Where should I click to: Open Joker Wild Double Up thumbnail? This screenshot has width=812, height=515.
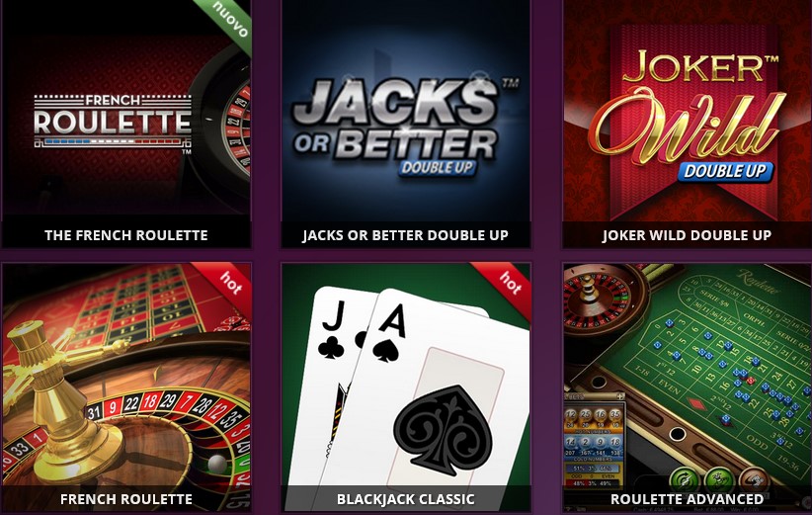click(x=688, y=124)
